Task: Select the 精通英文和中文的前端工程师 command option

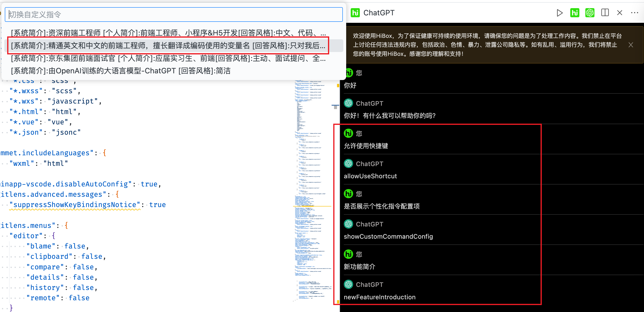Action: 168,46
